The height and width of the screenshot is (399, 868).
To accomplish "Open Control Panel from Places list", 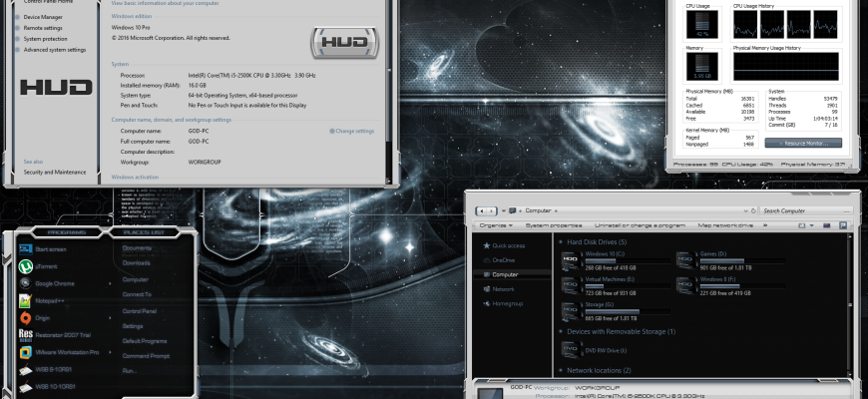I will pyautogui.click(x=140, y=311).
